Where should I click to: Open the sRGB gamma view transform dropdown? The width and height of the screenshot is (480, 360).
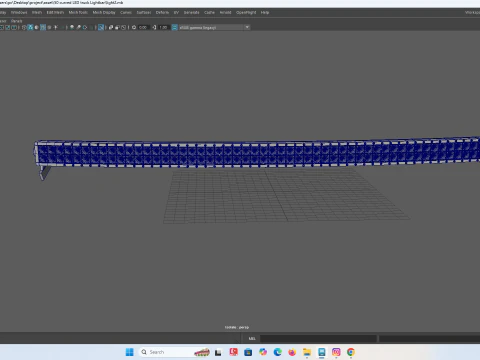(x=214, y=27)
